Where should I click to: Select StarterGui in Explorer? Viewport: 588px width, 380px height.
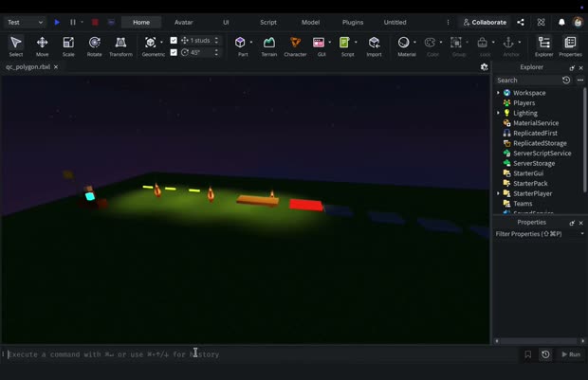point(528,173)
